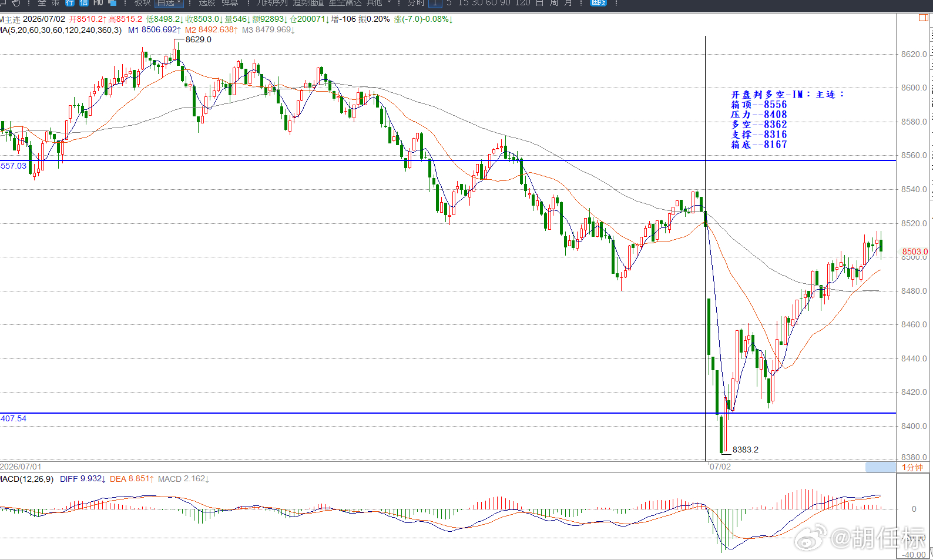Viewport: 933px width, 560px height.
Task: Click the 1分钟 period label
Action: pos(912,467)
